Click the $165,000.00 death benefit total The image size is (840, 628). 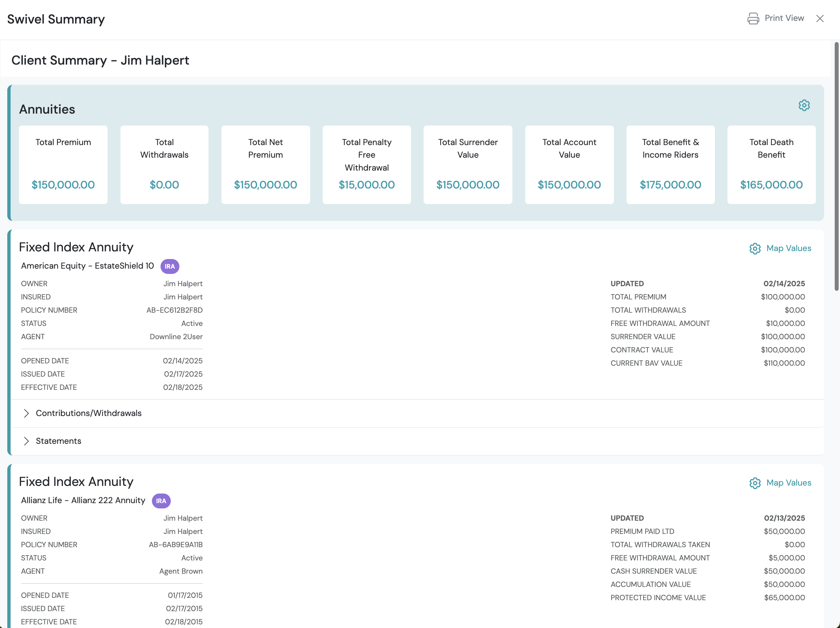point(771,185)
